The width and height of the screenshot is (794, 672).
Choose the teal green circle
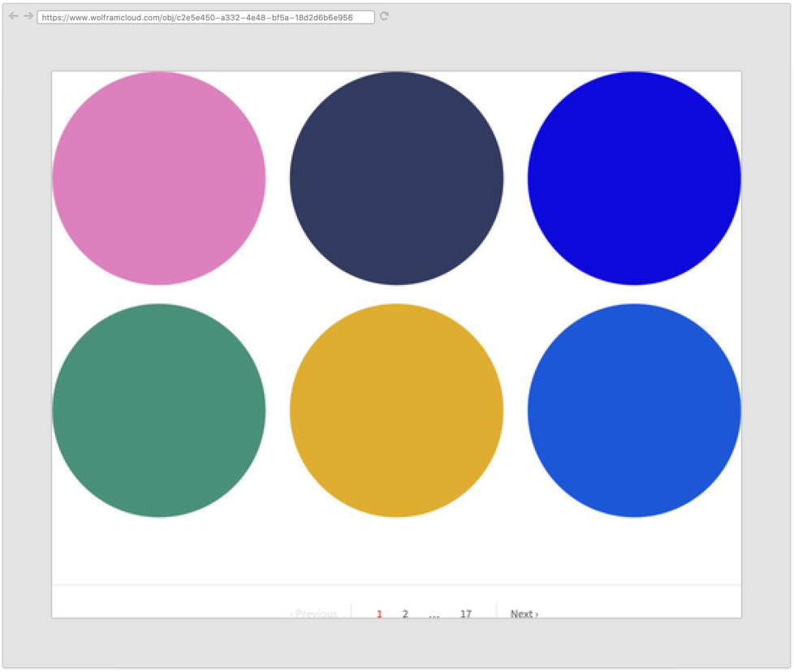(x=159, y=411)
